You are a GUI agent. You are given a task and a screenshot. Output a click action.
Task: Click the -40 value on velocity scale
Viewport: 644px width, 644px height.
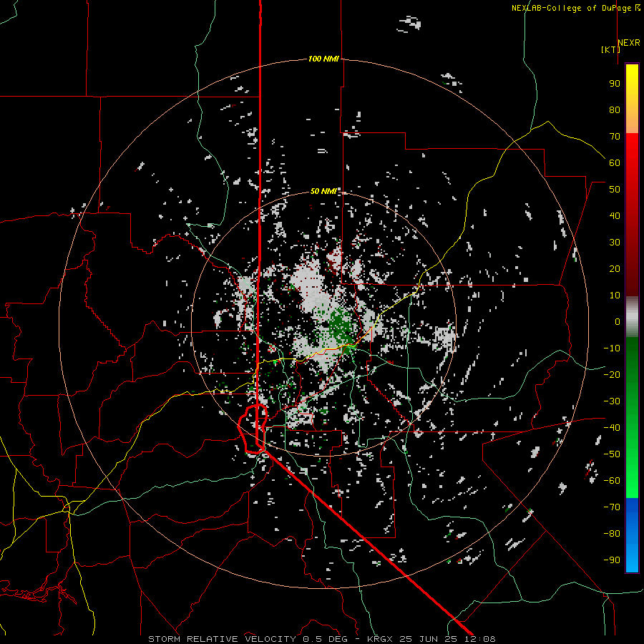(x=612, y=428)
